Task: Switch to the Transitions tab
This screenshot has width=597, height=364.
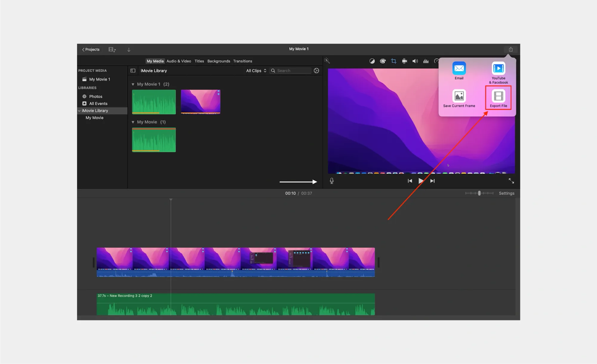Action: coord(242,61)
